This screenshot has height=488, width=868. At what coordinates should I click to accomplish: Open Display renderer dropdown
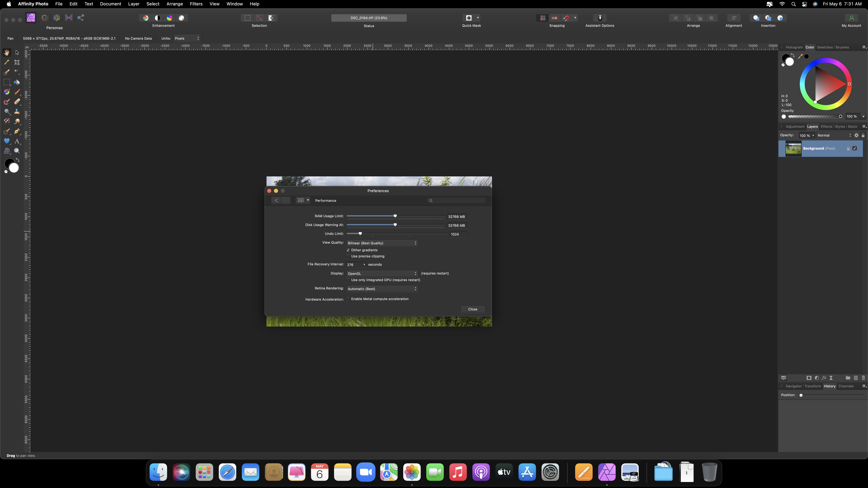click(x=382, y=273)
